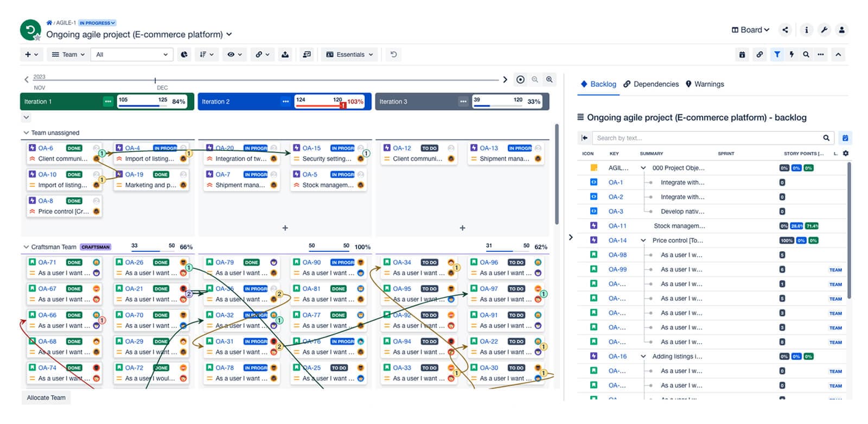Open the OA-12 TO DO card

click(x=419, y=153)
